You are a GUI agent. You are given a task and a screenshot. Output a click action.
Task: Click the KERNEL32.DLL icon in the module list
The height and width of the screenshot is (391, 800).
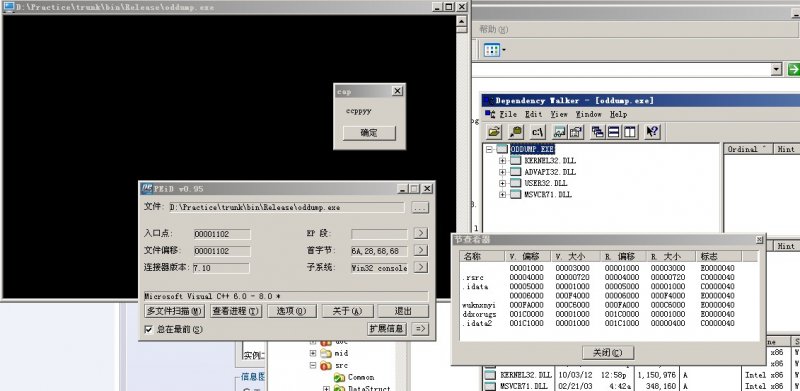click(490, 375)
